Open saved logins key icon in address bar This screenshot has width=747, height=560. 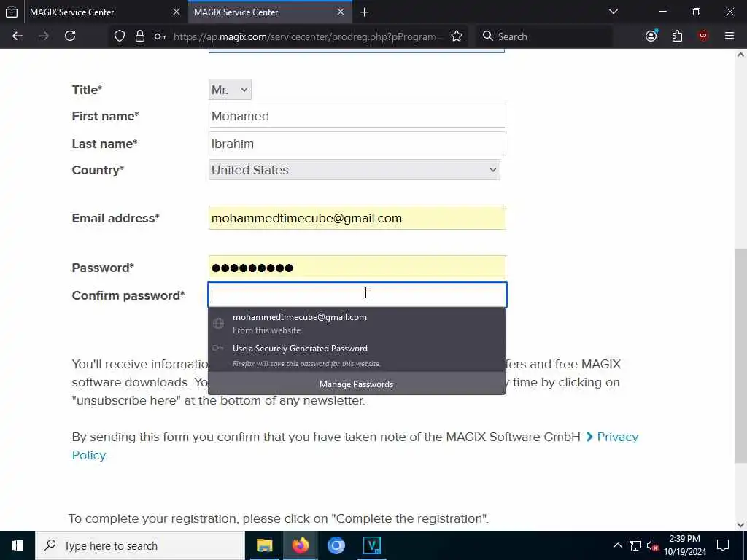click(160, 36)
